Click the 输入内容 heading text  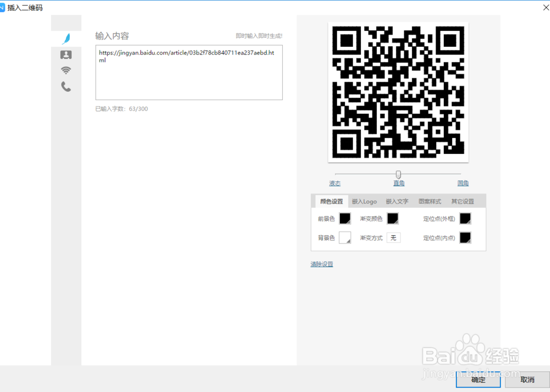click(112, 36)
